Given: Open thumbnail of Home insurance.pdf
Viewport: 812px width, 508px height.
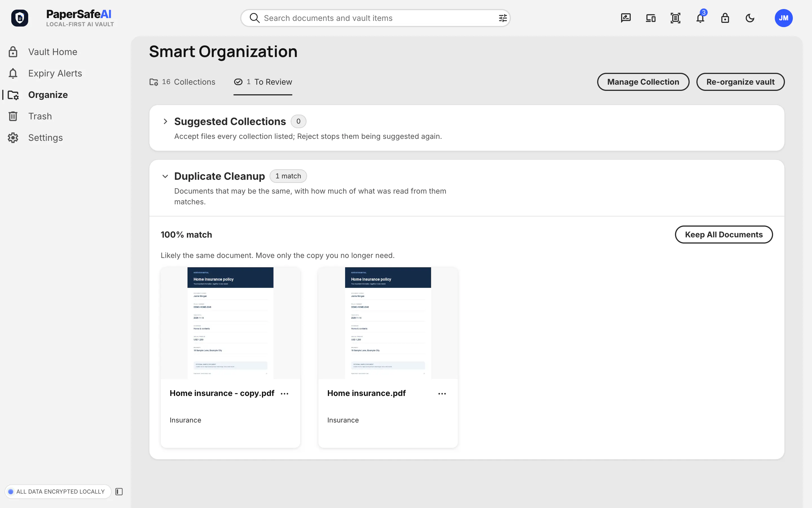Looking at the screenshot, I should point(388,323).
